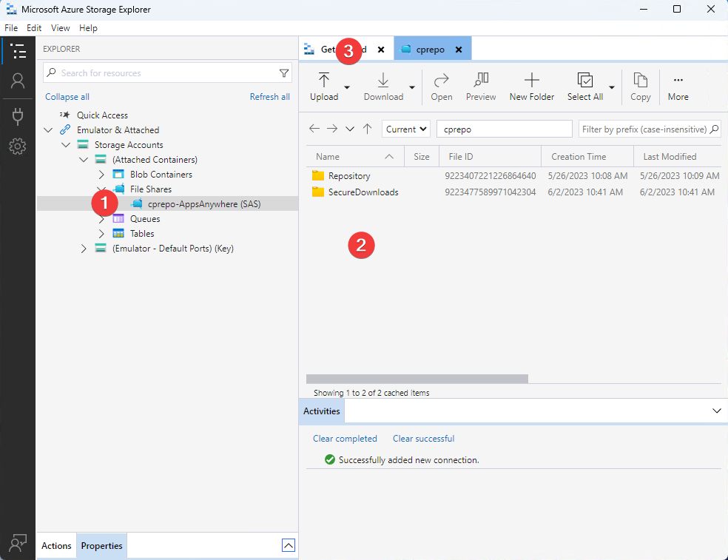
Task: Click the Copy toolbar icon
Action: pyautogui.click(x=640, y=87)
